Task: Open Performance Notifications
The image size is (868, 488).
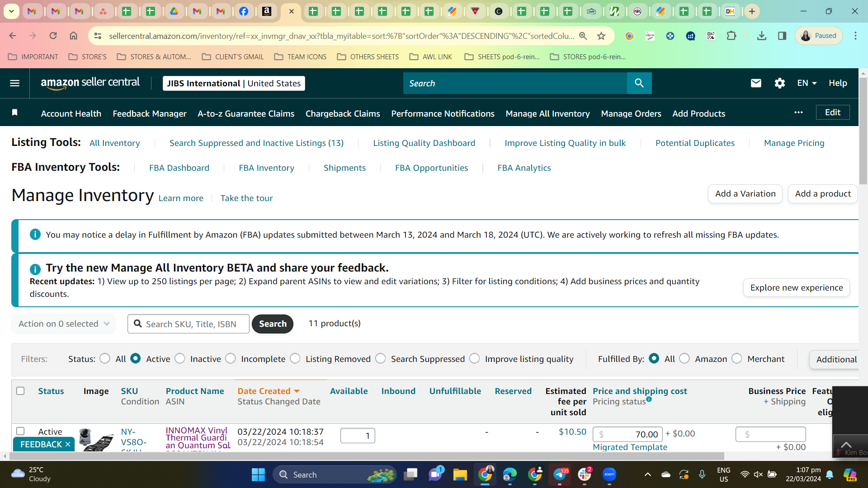Action: [443, 113]
